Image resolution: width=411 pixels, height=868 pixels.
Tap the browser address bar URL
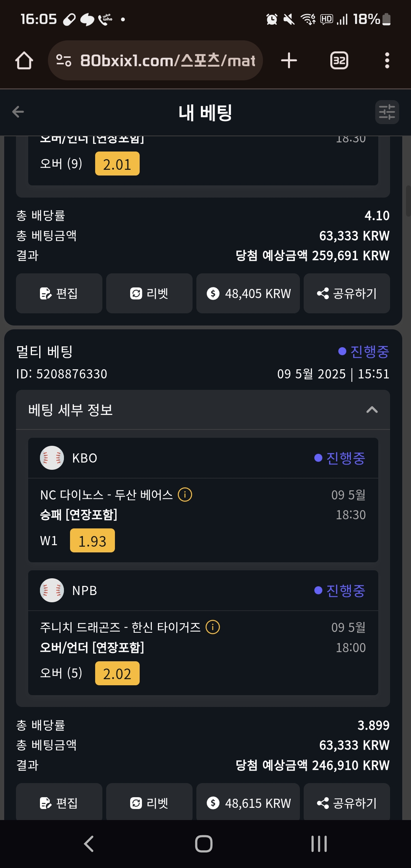tap(167, 61)
